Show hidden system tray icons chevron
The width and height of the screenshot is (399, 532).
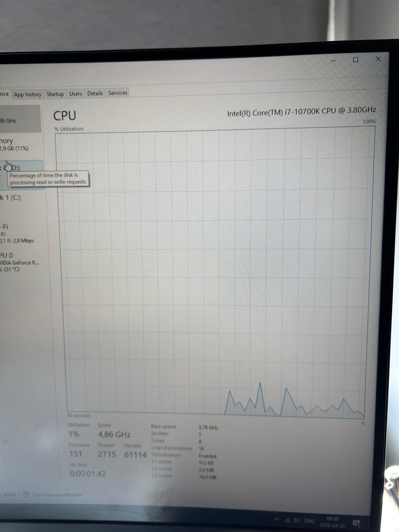click(x=277, y=520)
